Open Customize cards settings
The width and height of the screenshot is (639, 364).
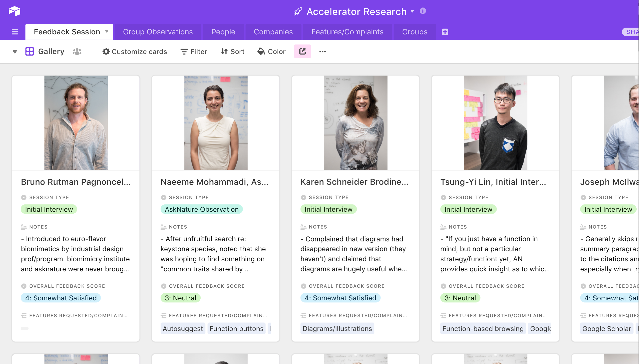tap(135, 51)
